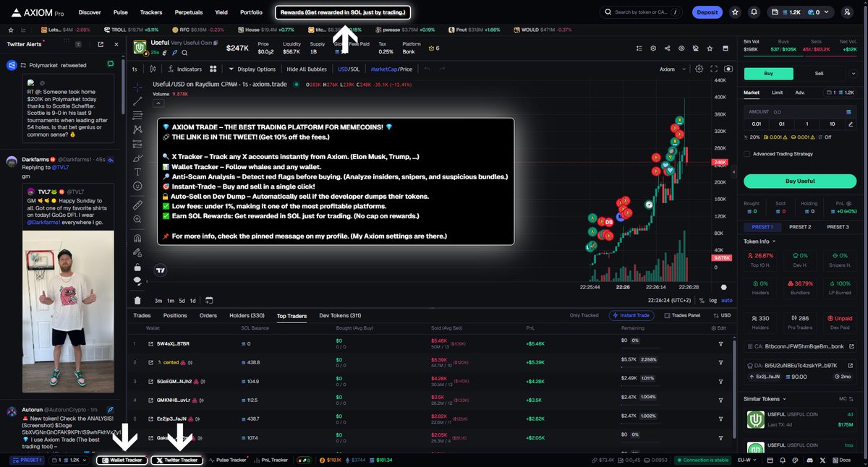
Task: Open the user account settings icon
Action: [x=847, y=12]
